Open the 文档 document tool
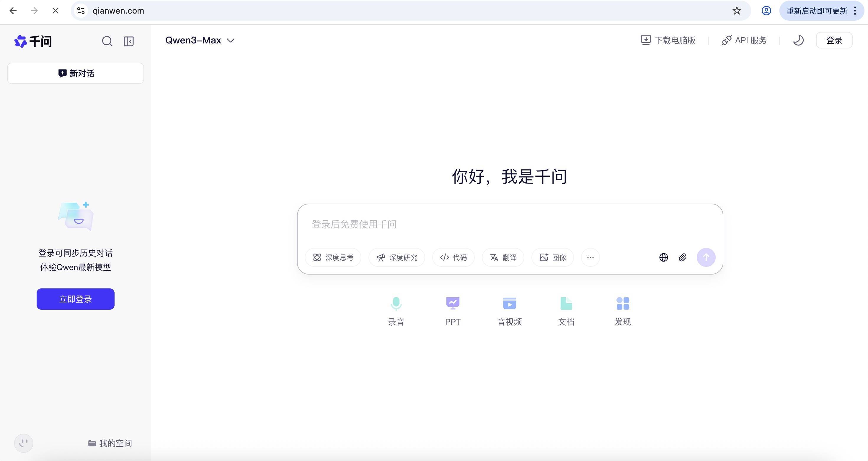Screen dimensions: 868x461 click(566, 310)
